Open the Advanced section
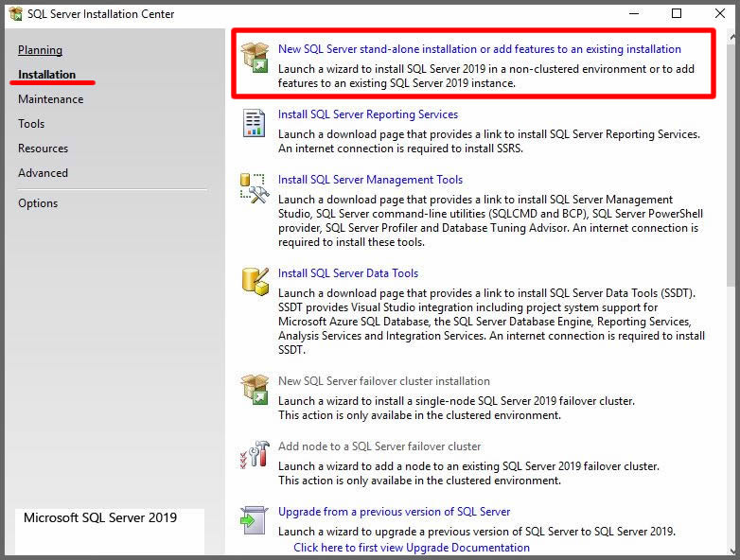The image size is (740, 560). coord(43,173)
